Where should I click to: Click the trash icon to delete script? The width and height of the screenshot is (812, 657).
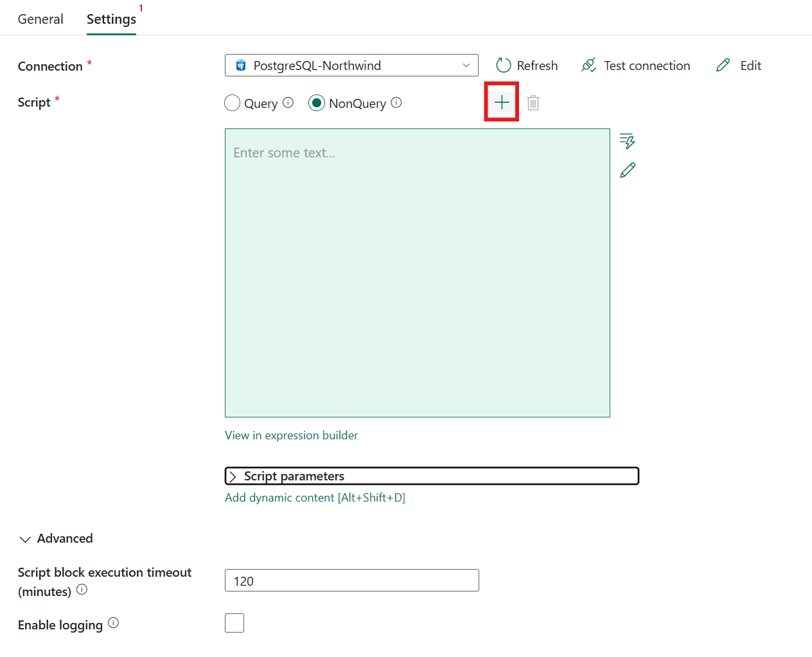[533, 103]
